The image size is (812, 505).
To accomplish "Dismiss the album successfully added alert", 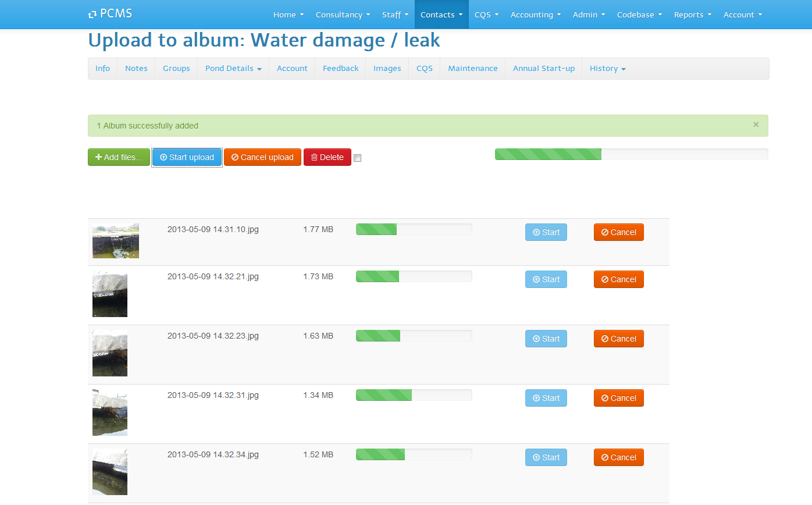I will (756, 125).
